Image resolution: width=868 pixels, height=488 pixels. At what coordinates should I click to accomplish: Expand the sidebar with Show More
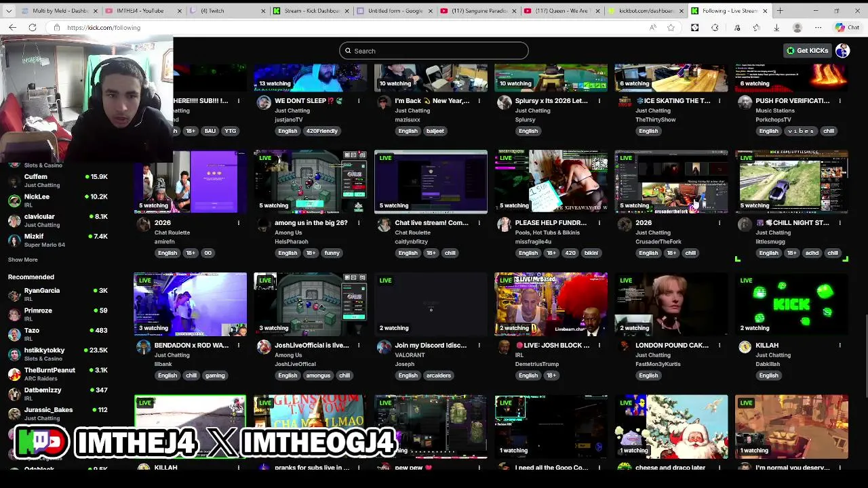click(x=22, y=260)
